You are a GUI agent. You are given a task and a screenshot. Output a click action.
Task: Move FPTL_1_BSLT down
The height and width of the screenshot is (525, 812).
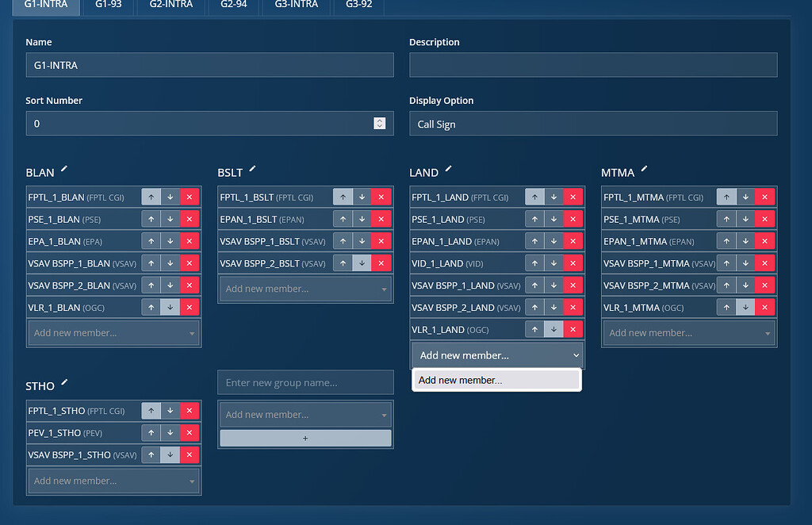point(362,197)
